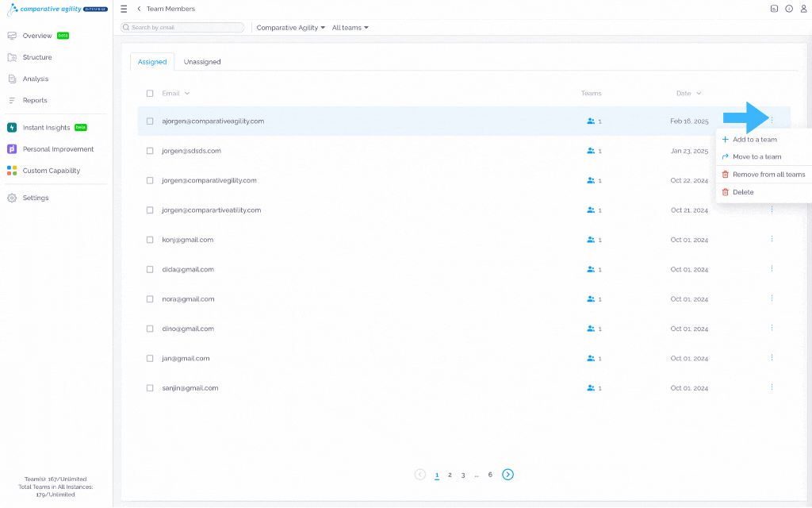This screenshot has height=508, width=812.
Task: Sort by the Date column chevron
Action: [699, 94]
